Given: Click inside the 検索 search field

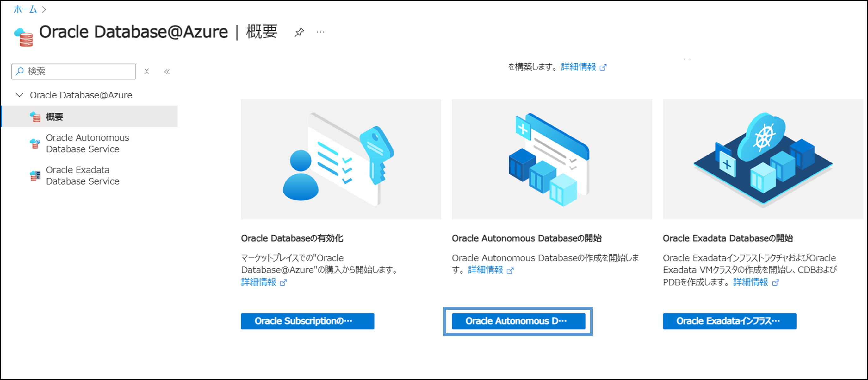Looking at the screenshot, I should [x=74, y=71].
